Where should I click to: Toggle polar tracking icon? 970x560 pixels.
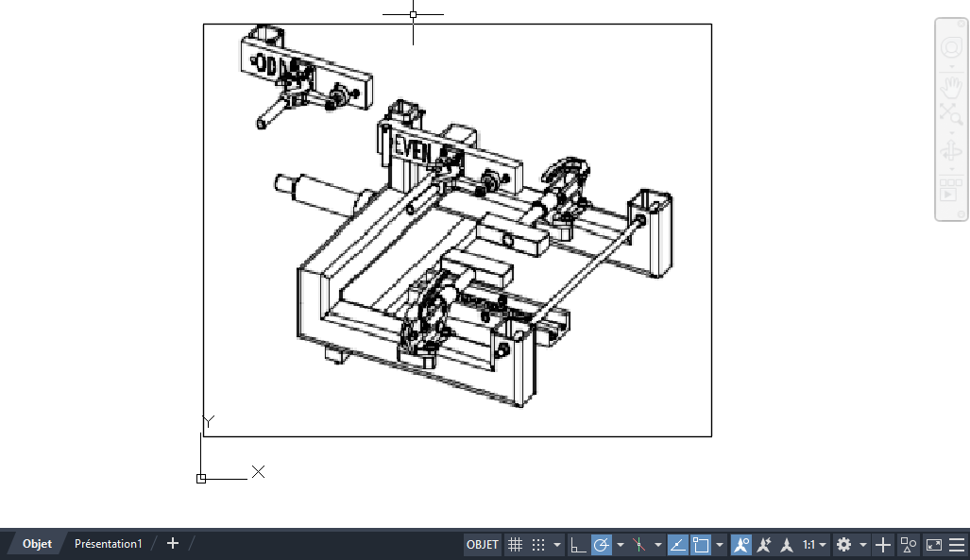601,545
